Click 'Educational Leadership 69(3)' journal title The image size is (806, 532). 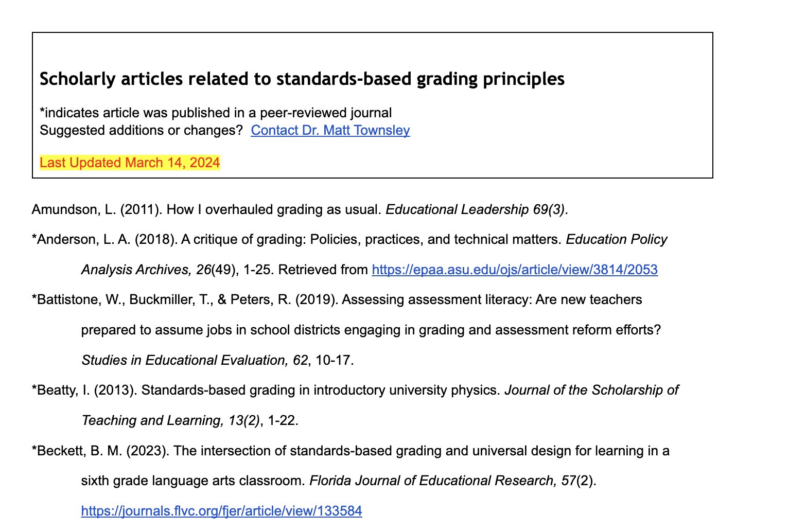coord(475,209)
